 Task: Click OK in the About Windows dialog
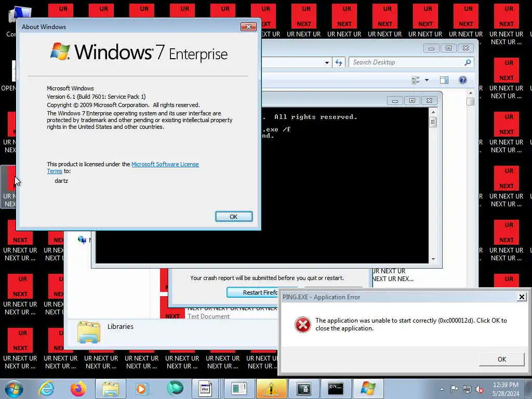point(234,217)
